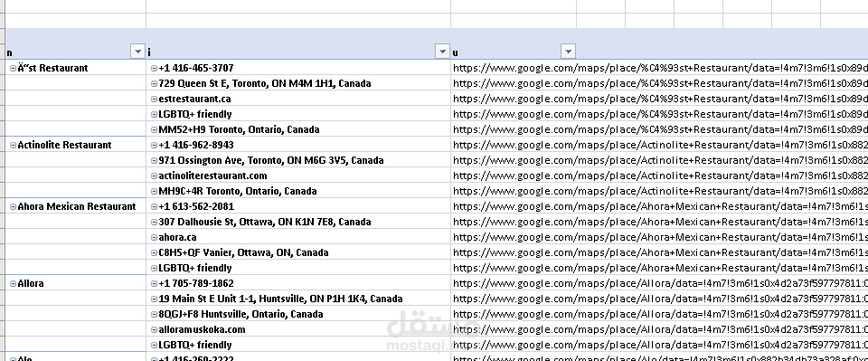
Task: Select the Ä“st Restaurant name cell
Action: (75, 68)
